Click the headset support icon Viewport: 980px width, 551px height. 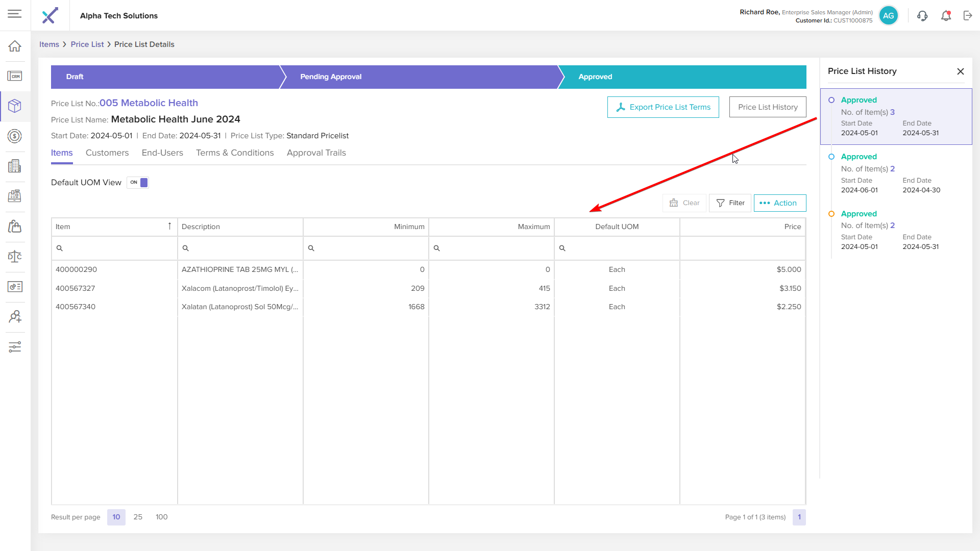click(x=922, y=16)
